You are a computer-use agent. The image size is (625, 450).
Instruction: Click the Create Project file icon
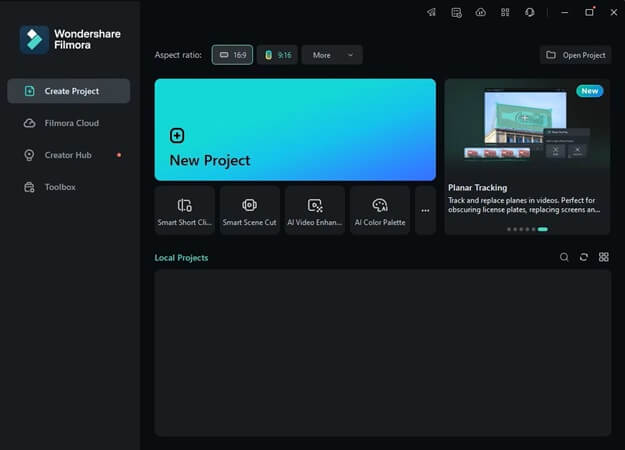point(29,91)
